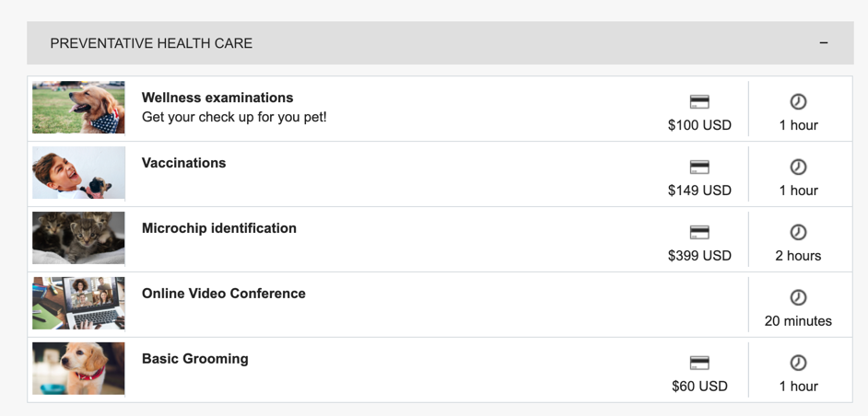The image size is (868, 416).
Task: Select the Basic Grooming service
Action: [194, 358]
